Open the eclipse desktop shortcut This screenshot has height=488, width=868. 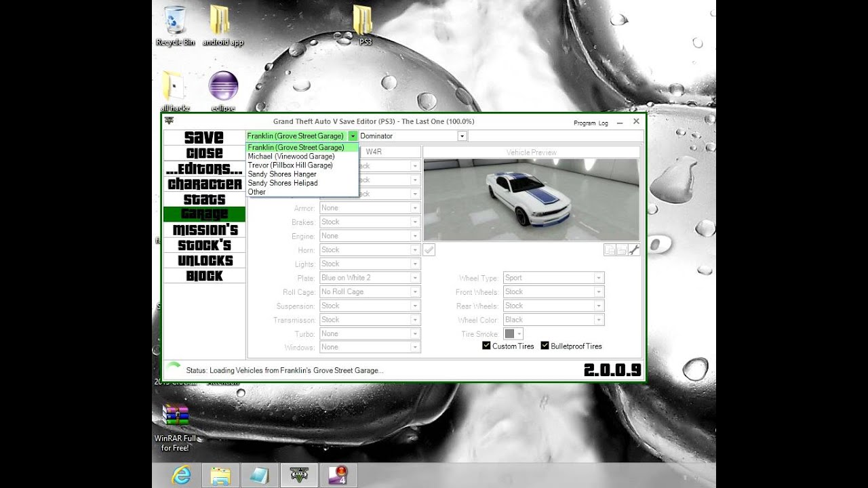pyautogui.click(x=223, y=91)
